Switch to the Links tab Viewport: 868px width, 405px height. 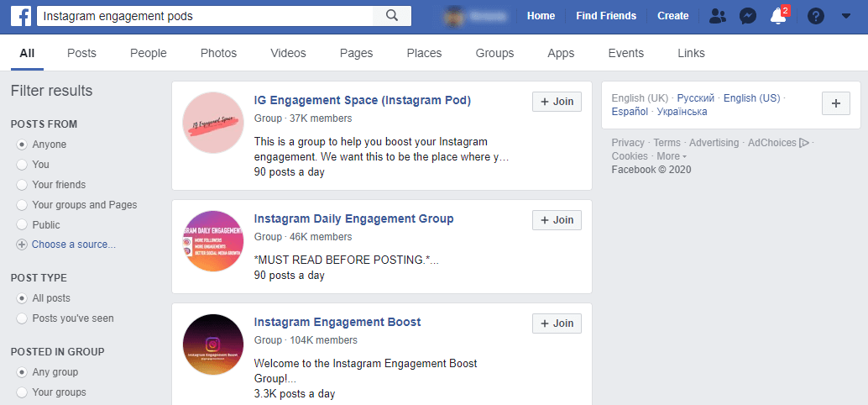click(692, 53)
